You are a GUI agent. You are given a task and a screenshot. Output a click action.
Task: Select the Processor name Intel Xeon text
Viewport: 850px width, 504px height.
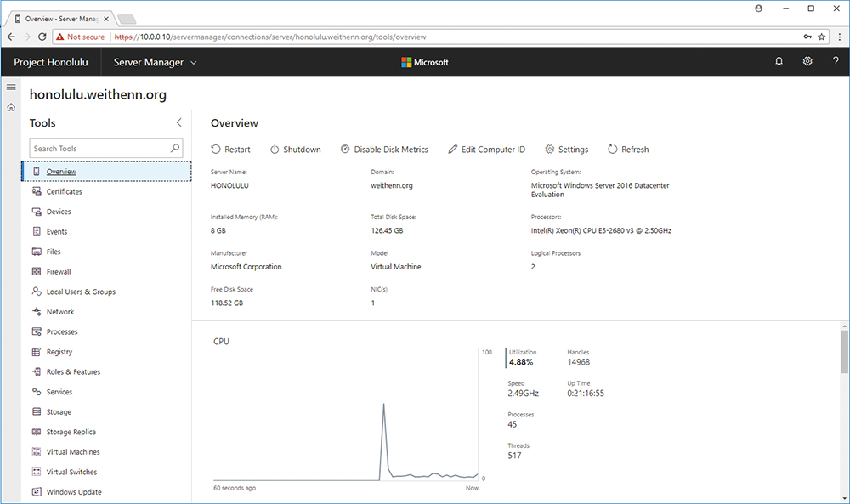pyautogui.click(x=601, y=230)
